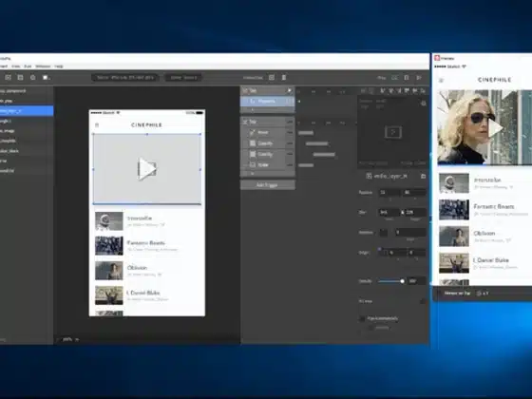Viewport: 532px width, 399px height.
Task: Click the timeline bar of the Move response
Action: (306, 133)
